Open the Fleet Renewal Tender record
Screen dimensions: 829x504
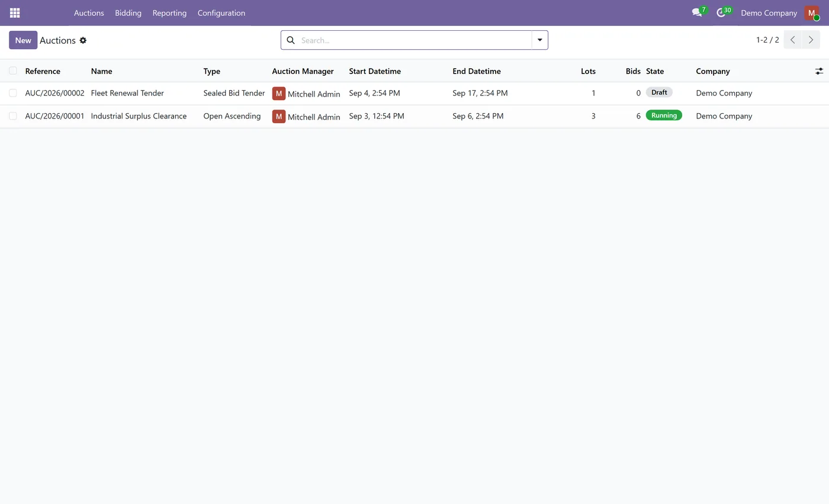pyautogui.click(x=127, y=93)
